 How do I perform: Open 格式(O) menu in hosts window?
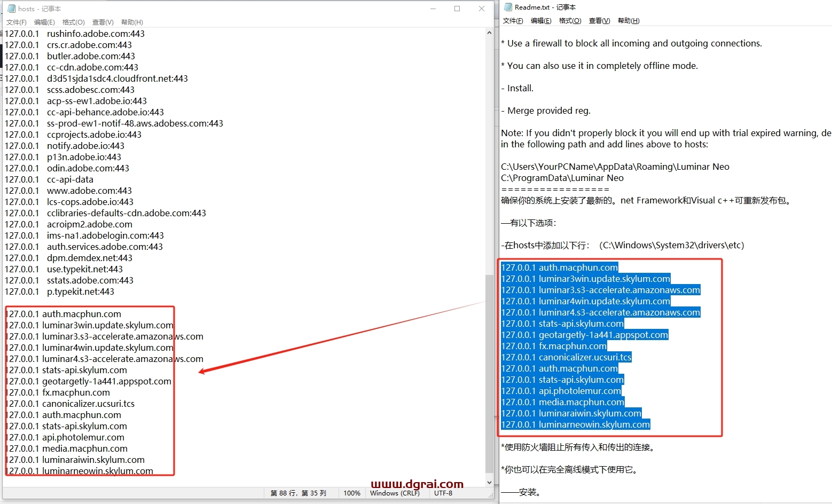[x=73, y=22]
